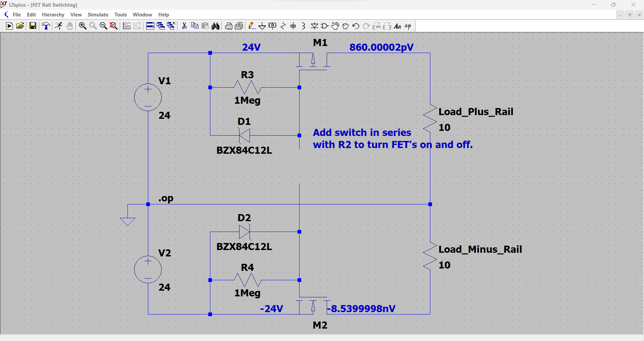Place a resistor from the toolbar
The height and width of the screenshot is (341, 644).
(283, 26)
